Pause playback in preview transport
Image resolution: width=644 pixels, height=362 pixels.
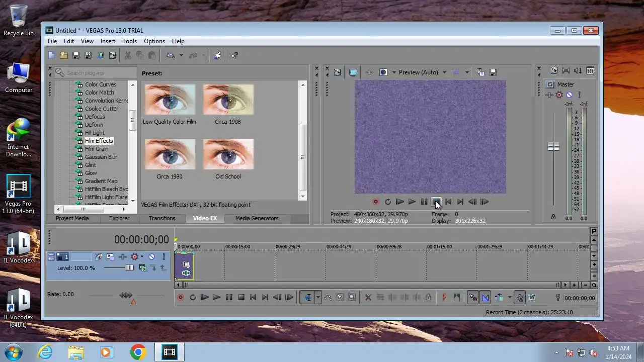pos(424,202)
